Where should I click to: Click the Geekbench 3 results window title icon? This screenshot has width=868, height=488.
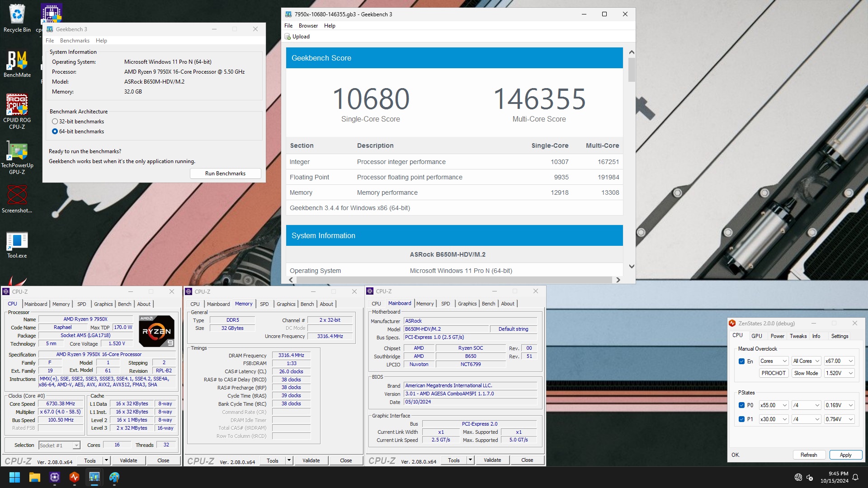click(x=288, y=14)
